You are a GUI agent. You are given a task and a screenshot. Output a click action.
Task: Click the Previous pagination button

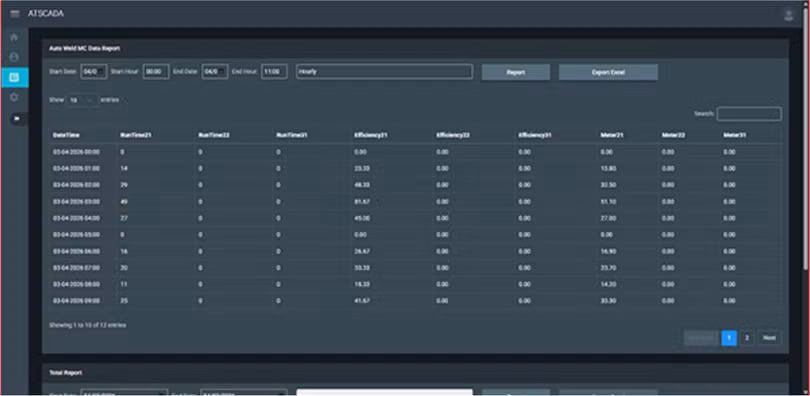coord(701,338)
